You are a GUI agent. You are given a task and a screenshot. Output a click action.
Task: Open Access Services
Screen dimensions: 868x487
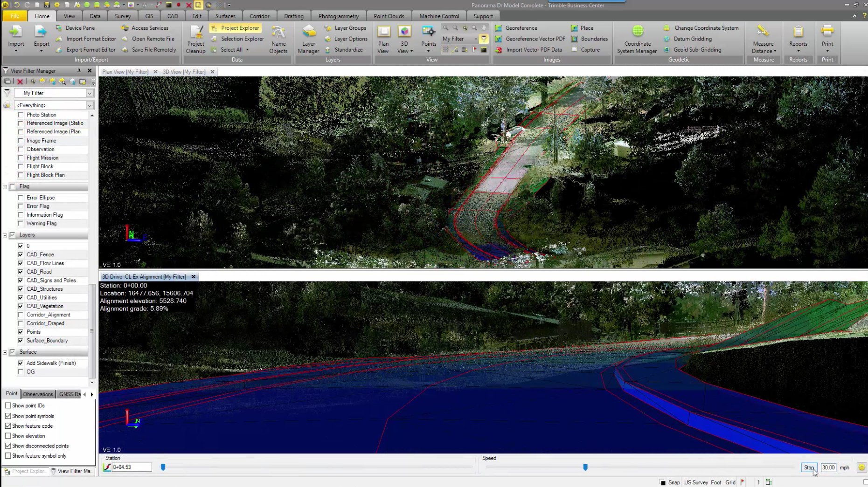click(145, 28)
